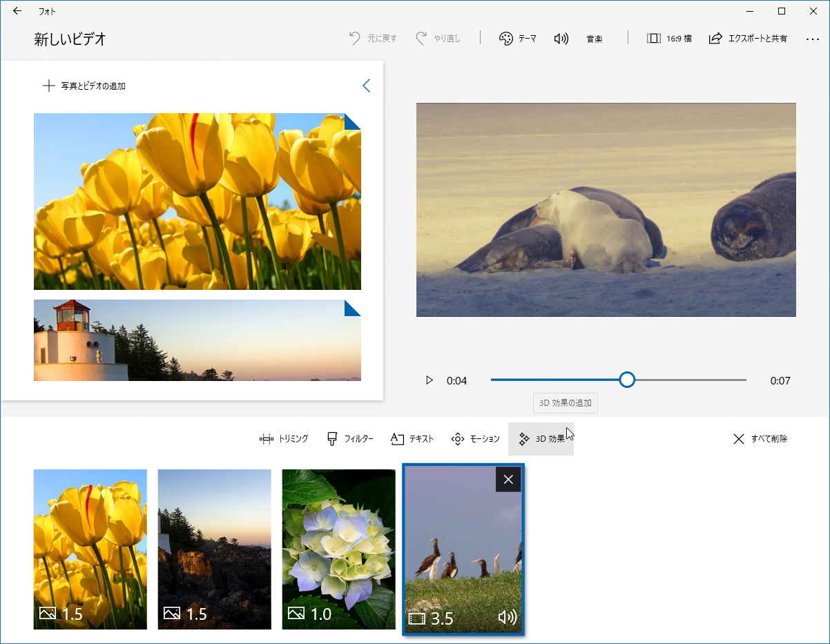Click the 1.5 duration on sunset clip

[x=196, y=614]
